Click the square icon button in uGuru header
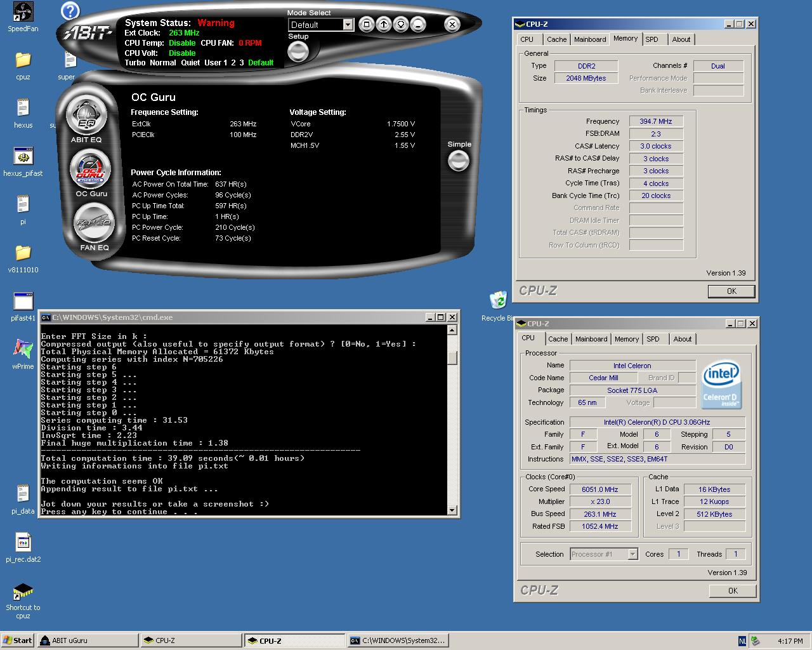This screenshot has width=812, height=650. [x=367, y=25]
